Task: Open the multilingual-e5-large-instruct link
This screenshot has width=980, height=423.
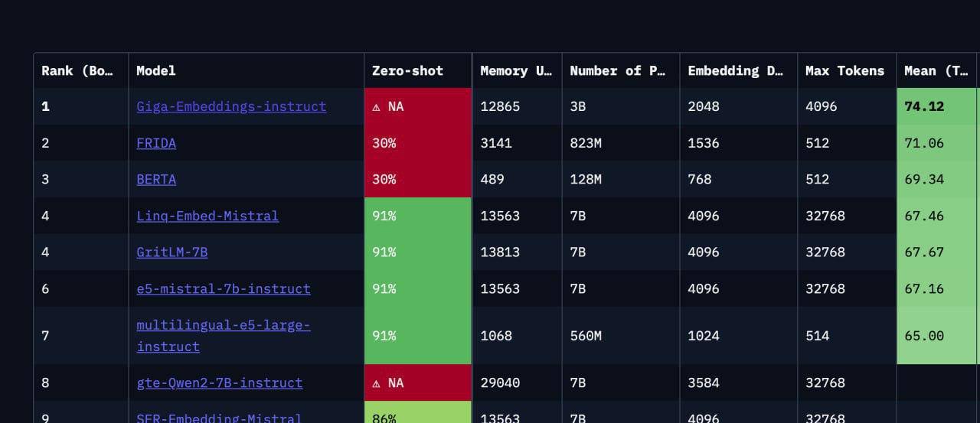Action: click(x=224, y=335)
